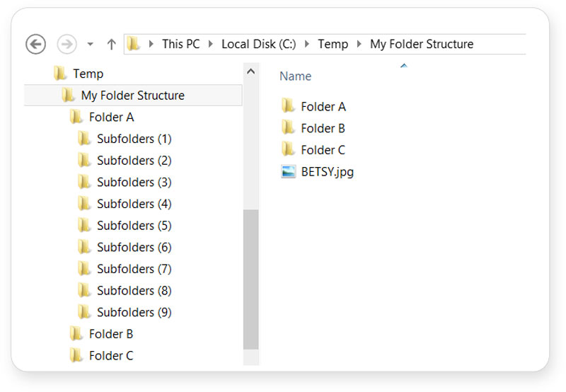Expand the chevron after This PC in breadcrumb
The width and height of the screenshot is (566, 392).
(211, 45)
